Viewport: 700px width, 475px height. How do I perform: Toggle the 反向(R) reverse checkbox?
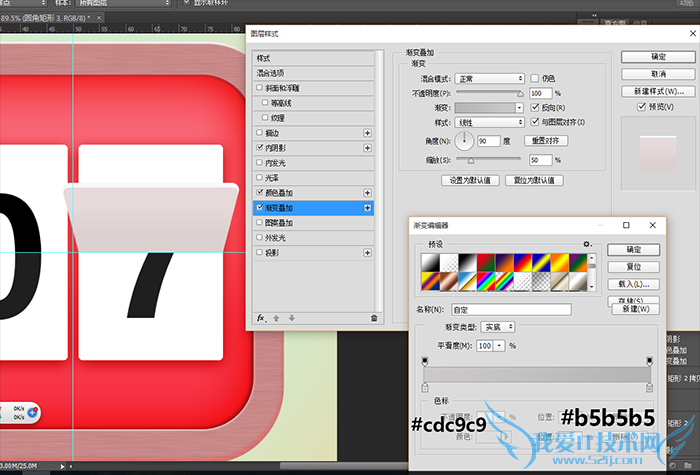coord(535,107)
